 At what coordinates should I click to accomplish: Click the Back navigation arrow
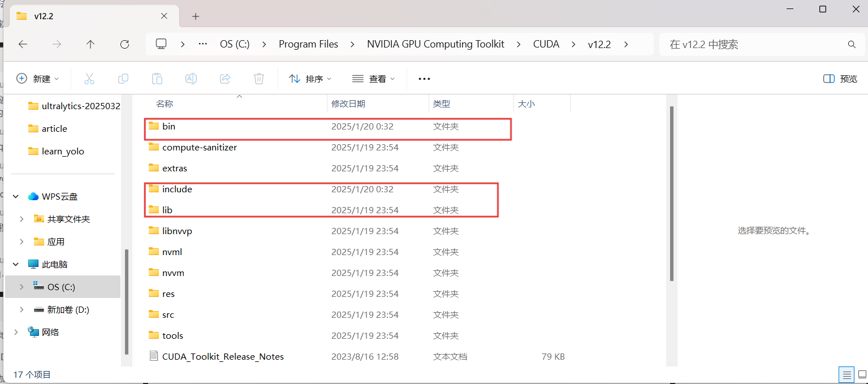click(x=23, y=44)
